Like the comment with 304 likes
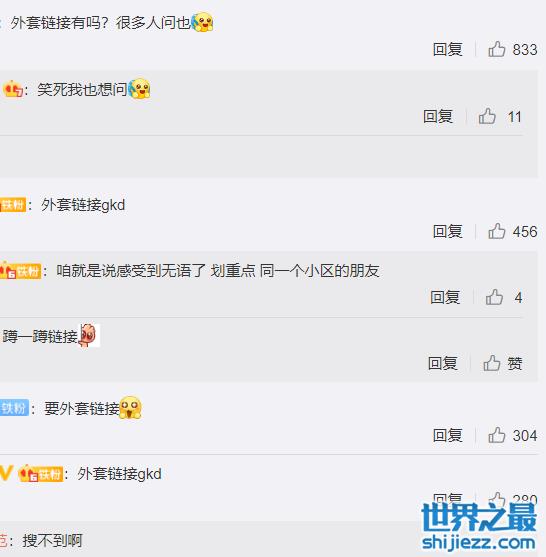This screenshot has width=546, height=557. tap(497, 435)
